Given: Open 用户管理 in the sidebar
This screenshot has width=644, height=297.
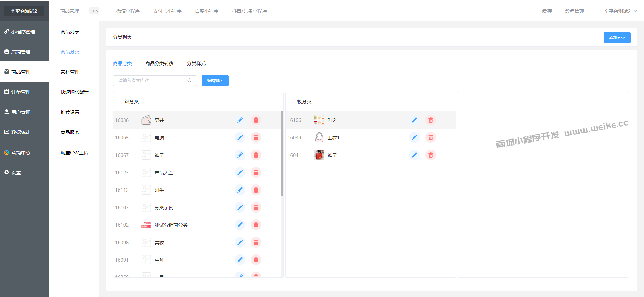Looking at the screenshot, I should pyautogui.click(x=25, y=112).
